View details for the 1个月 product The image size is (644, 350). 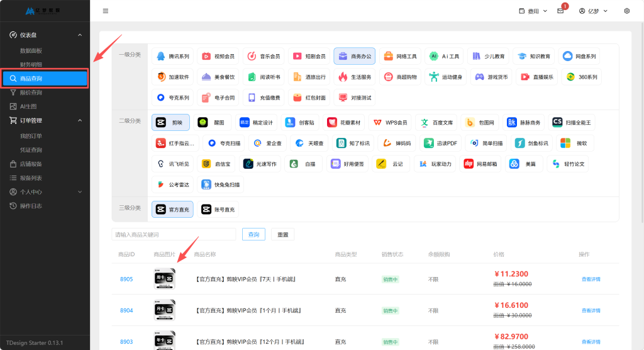click(x=591, y=310)
